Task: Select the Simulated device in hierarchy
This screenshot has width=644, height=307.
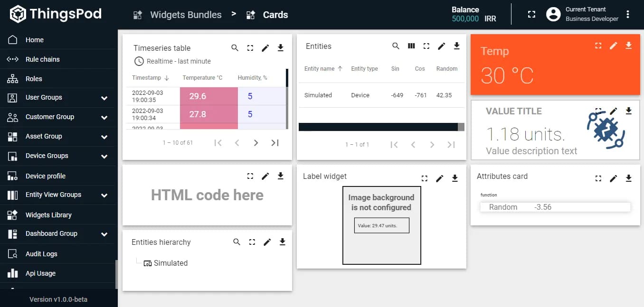Action: 170,263
